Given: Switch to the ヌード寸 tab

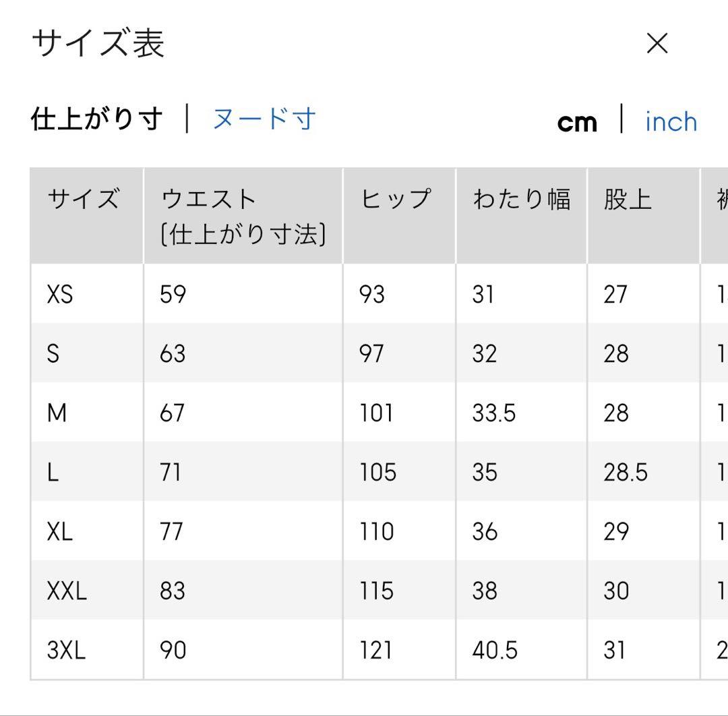Looking at the screenshot, I should [x=264, y=119].
